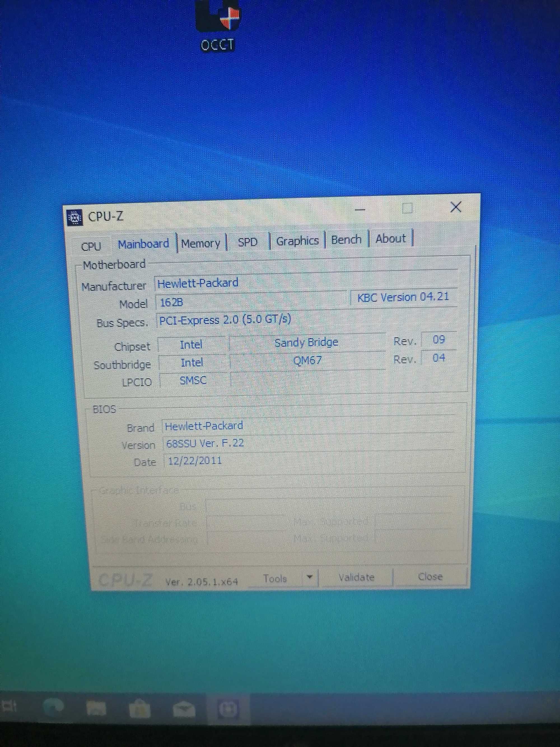Select the Mainboard tab
The height and width of the screenshot is (747, 560).
(143, 244)
